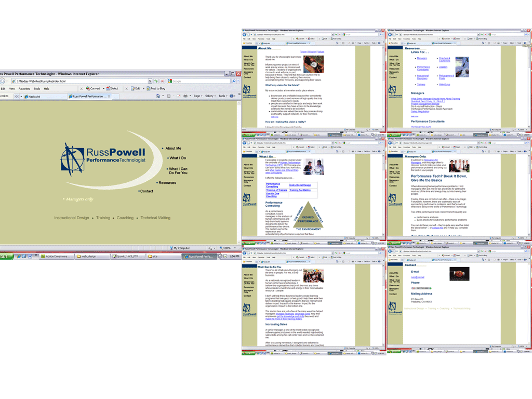Click the Contact page screenshot thumbnail
The height and width of the screenshot is (399, 532).
[x=459, y=300]
